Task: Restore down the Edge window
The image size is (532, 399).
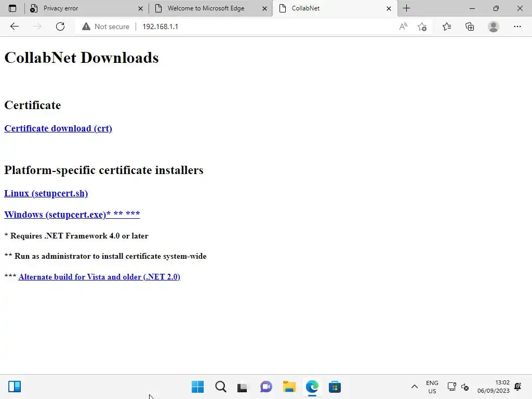Action: [496, 8]
